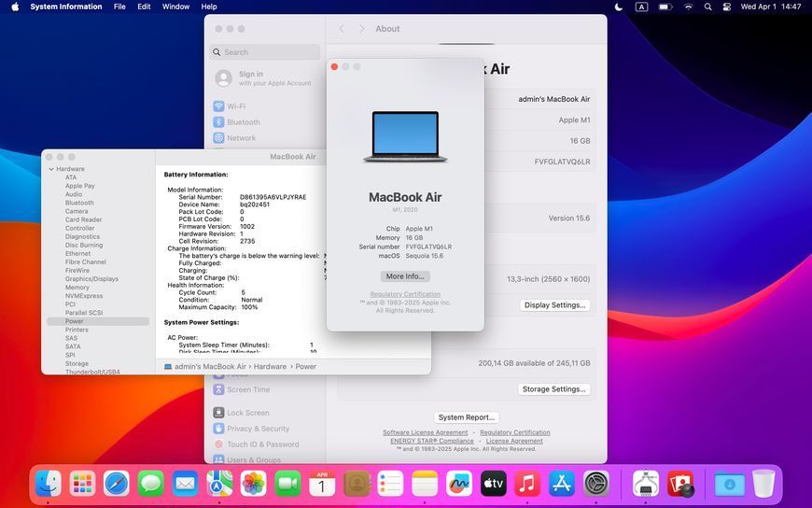812x508 pixels.
Task: Open Photos app in dock
Action: [253, 484]
